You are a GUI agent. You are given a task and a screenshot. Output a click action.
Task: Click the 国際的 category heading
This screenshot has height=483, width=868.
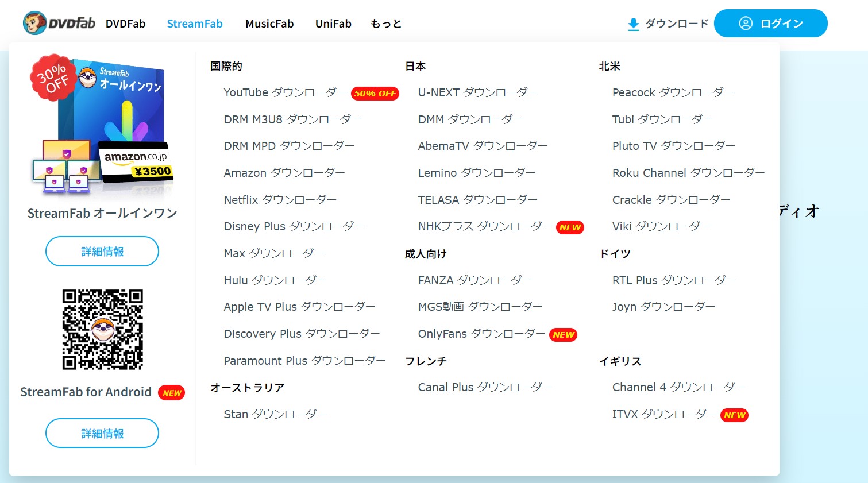click(x=226, y=66)
